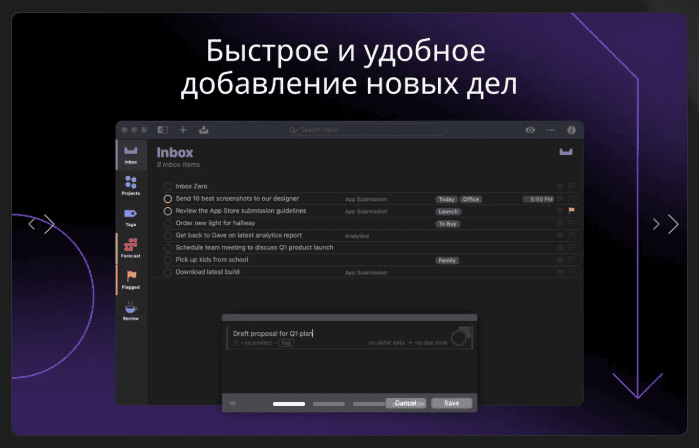Click the '8 inbox items' subtitle
This screenshot has width=699, height=448.
(178, 165)
